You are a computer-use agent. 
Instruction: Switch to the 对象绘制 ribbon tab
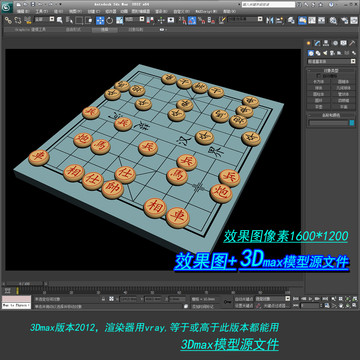tap(136, 30)
